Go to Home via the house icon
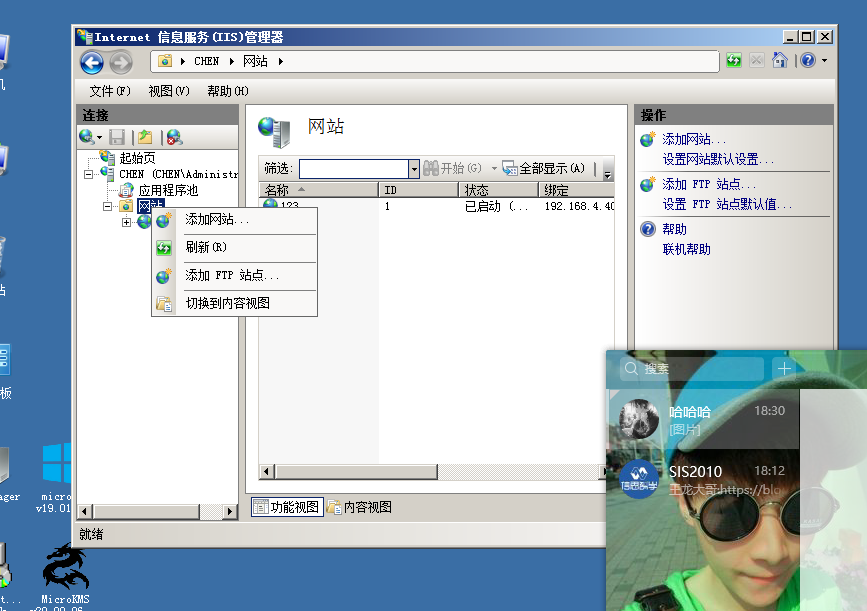This screenshot has height=611, width=867. 780,60
